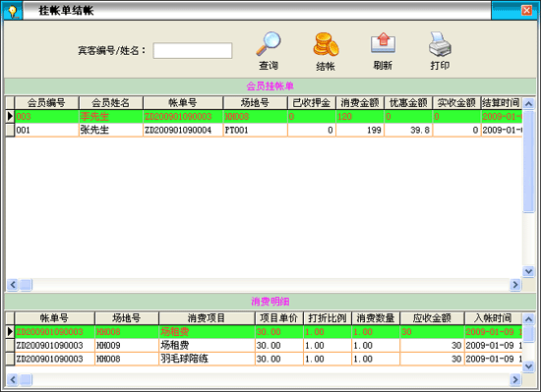
Task: Select the highlighted row for 李先生
Action: (x=264, y=117)
